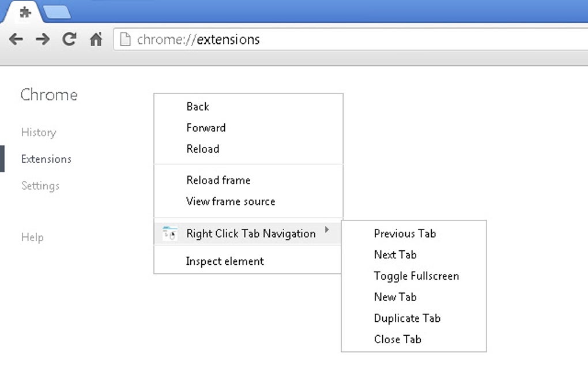Viewport: 588px width, 368px height.
Task: Click the Forward navigation arrow icon
Action: point(43,39)
